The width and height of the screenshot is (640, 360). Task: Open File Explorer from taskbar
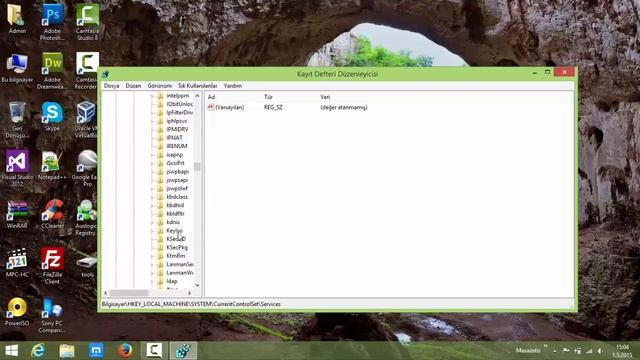click(67, 351)
